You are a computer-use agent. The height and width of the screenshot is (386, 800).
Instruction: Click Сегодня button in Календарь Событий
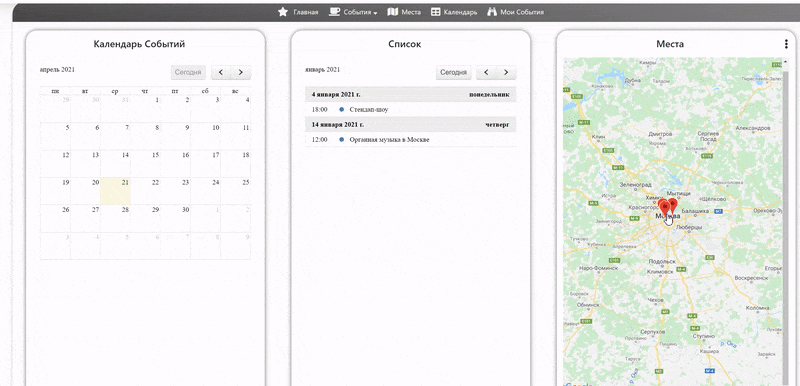click(x=188, y=72)
